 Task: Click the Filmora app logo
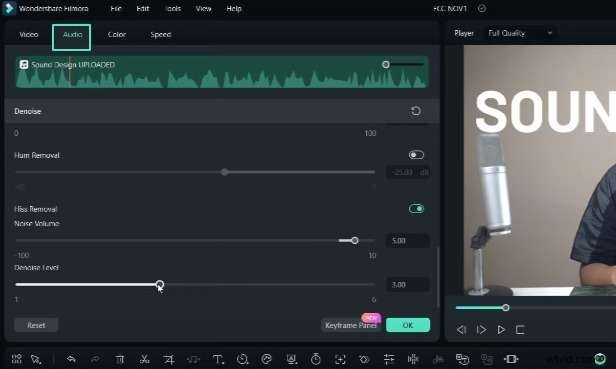pos(9,8)
